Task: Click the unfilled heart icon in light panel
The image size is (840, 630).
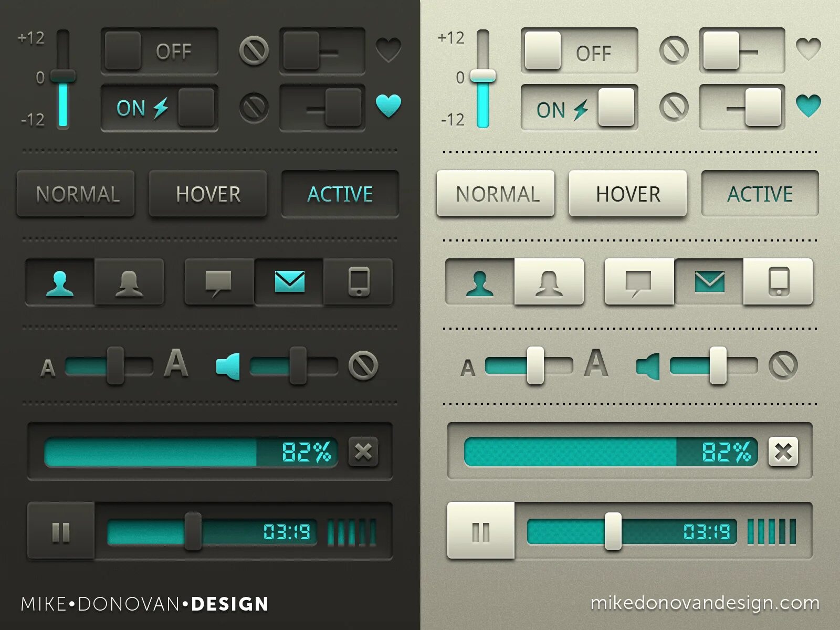Action: click(808, 49)
